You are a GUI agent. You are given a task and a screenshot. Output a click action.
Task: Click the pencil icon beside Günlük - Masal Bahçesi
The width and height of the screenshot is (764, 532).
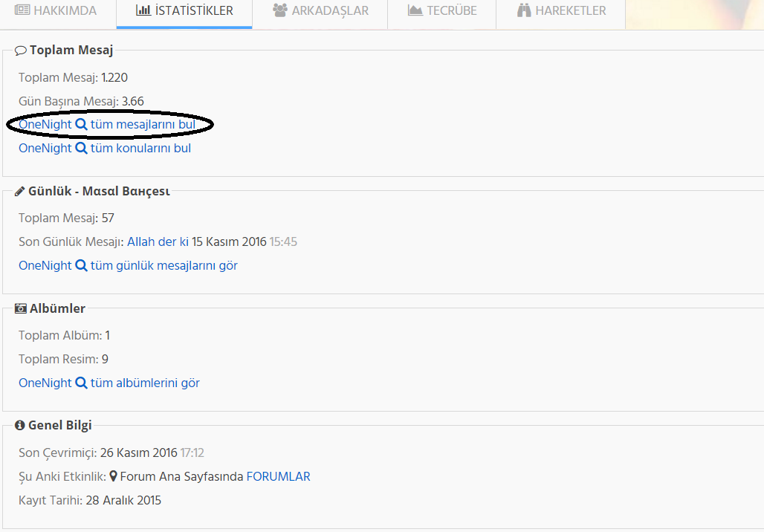(20, 190)
